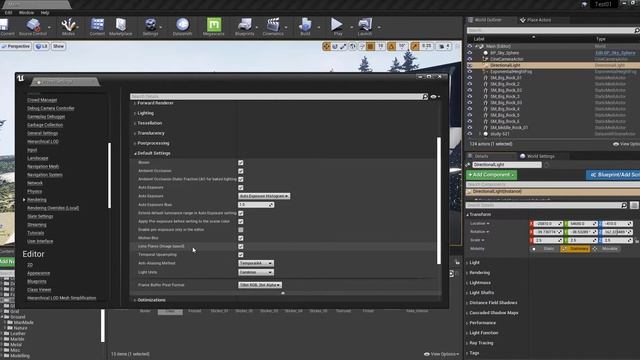The height and width of the screenshot is (360, 640).
Task: Click the Launch toolbar icon
Action: pos(365,27)
